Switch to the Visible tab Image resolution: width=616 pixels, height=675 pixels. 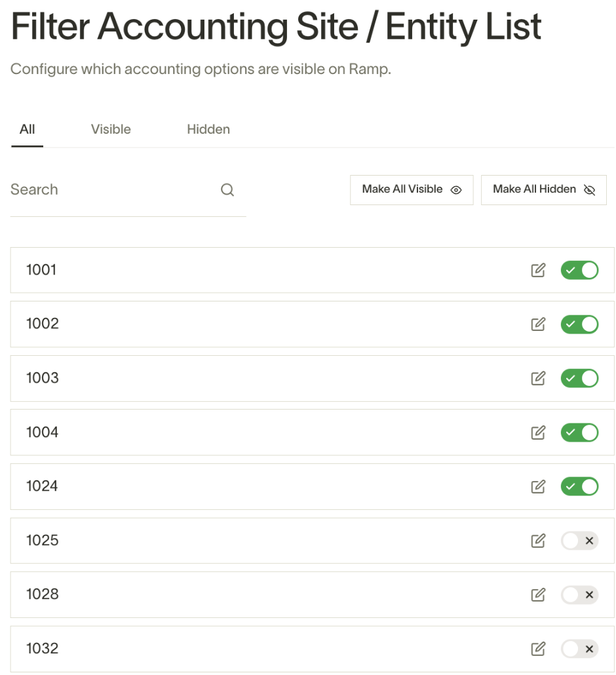[111, 129]
